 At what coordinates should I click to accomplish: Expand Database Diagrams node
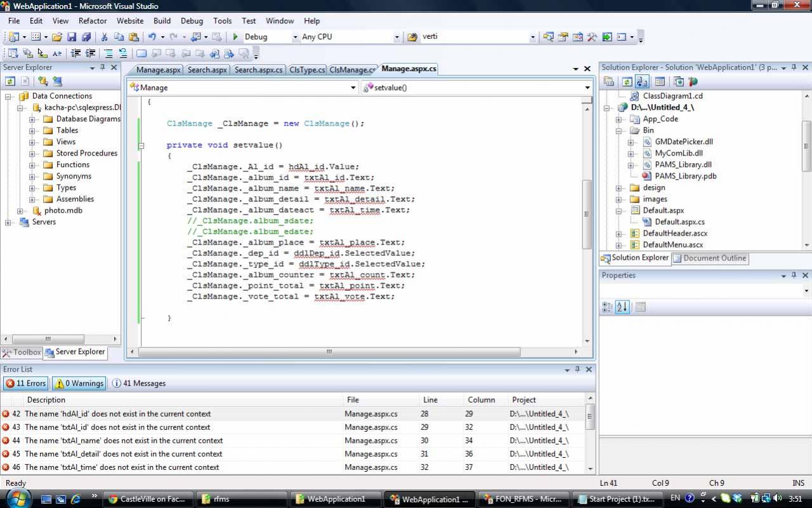(32, 119)
